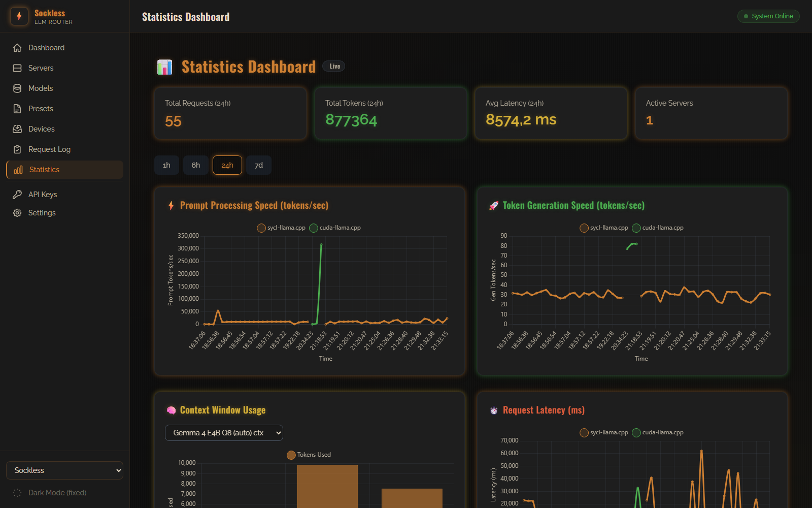Click the Statistics Dashboard title in top bar
The width and height of the screenshot is (812, 508).
pyautogui.click(x=186, y=17)
